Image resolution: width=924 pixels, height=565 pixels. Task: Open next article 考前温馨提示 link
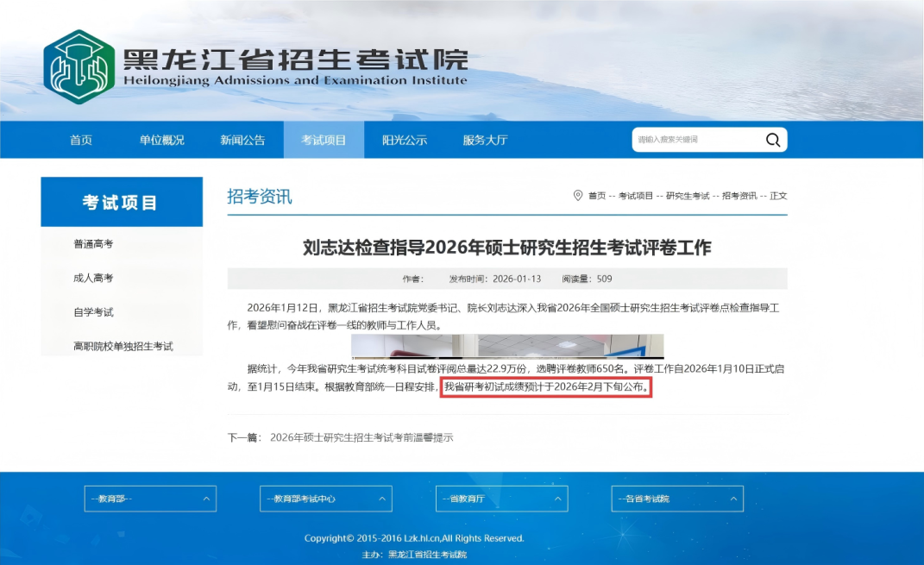[x=361, y=437]
